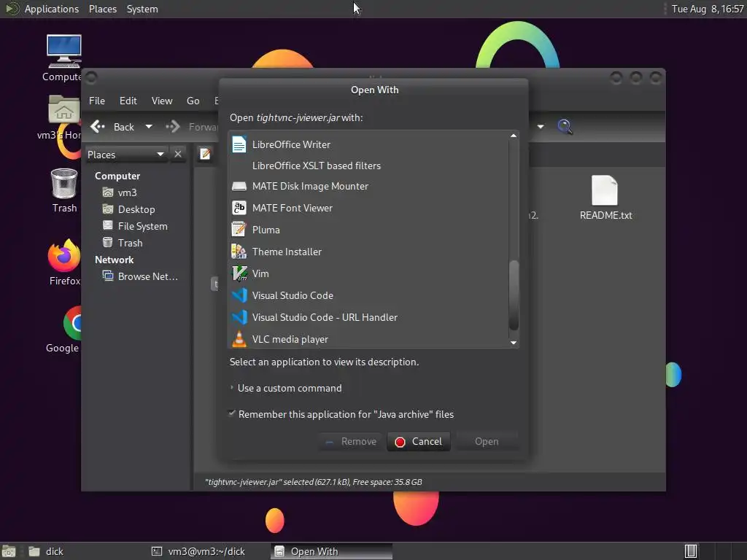Click the vm3 home icon in sidebar
747x560 pixels.
tap(108, 192)
